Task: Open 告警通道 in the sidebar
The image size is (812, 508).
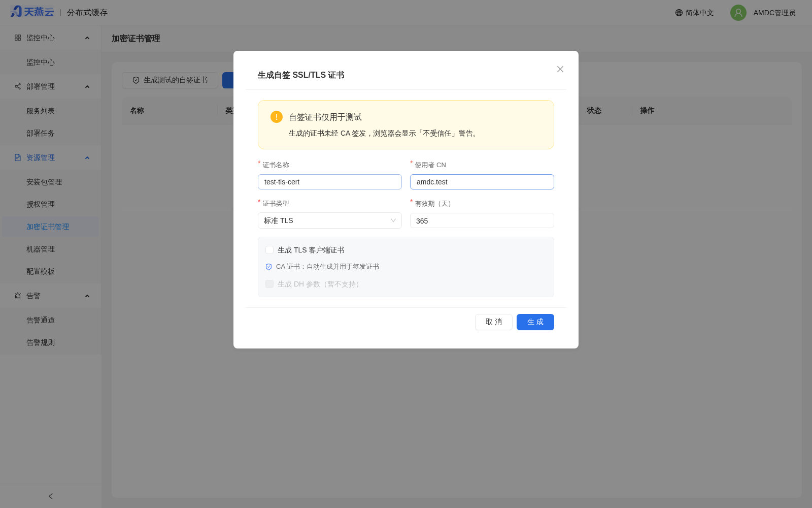Action: point(51,320)
